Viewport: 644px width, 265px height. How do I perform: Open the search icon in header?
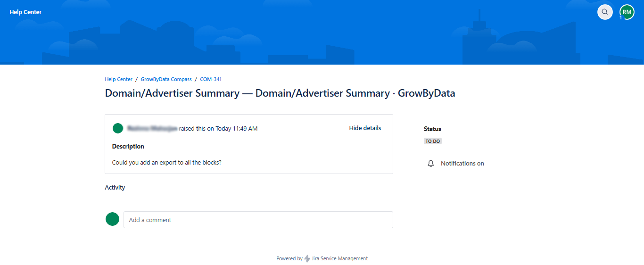pyautogui.click(x=605, y=12)
